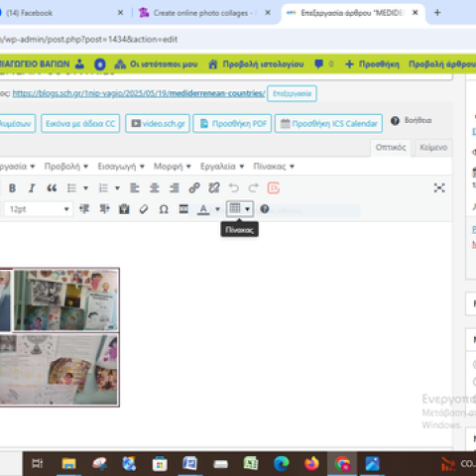The width and height of the screenshot is (476, 476).
Task: Select the collage image in the editor
Action: [x=59, y=337]
